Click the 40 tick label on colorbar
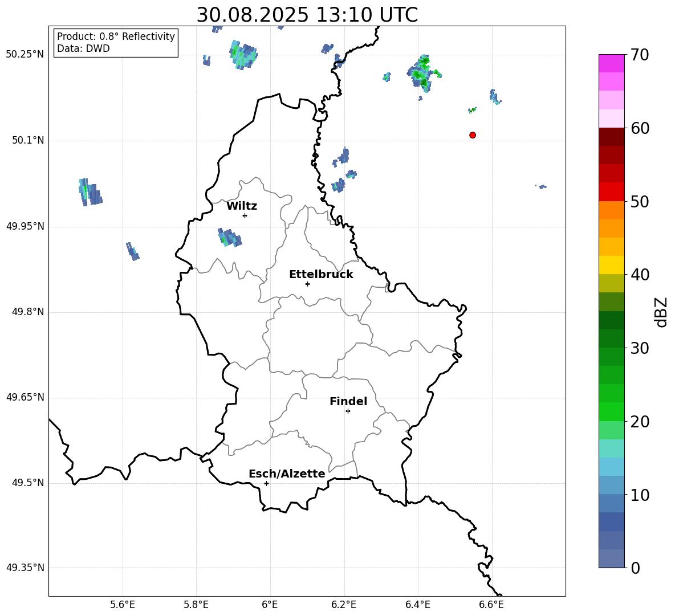 (640, 275)
